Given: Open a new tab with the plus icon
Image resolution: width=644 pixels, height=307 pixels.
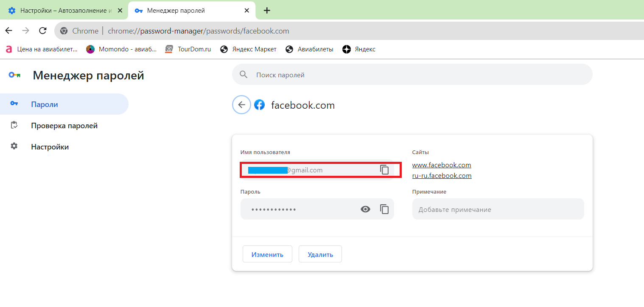Looking at the screenshot, I should pyautogui.click(x=267, y=11).
